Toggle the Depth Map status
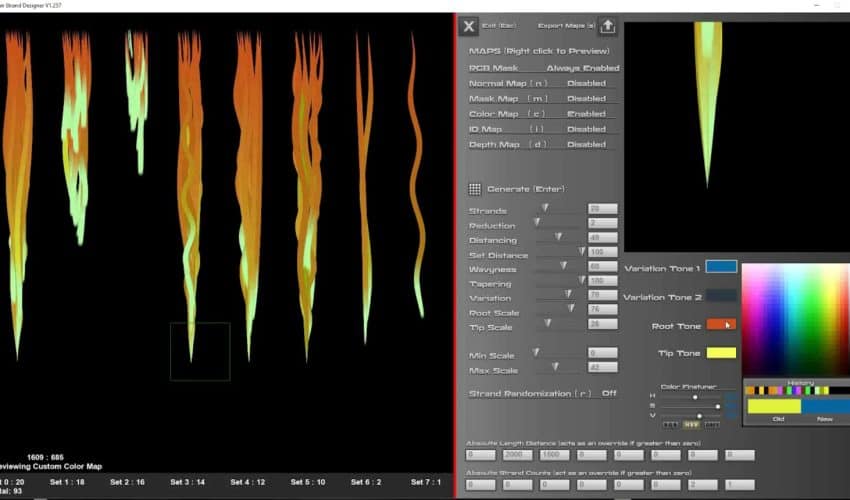Viewport: 850px width, 500px height. tap(586, 144)
